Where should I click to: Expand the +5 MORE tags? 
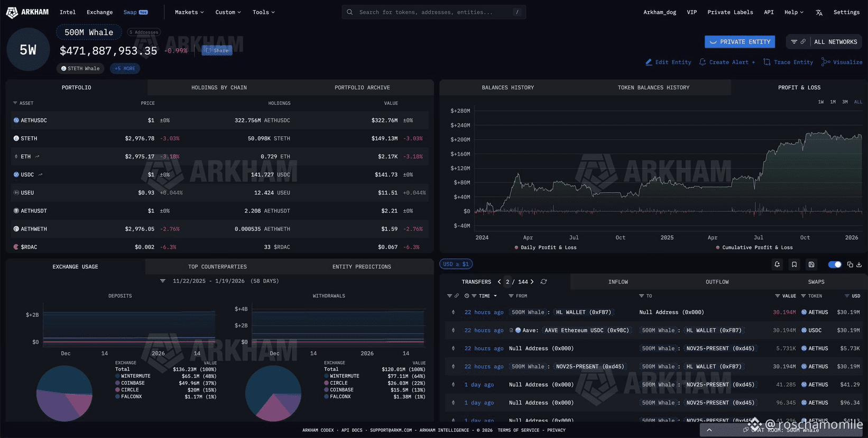coord(125,68)
